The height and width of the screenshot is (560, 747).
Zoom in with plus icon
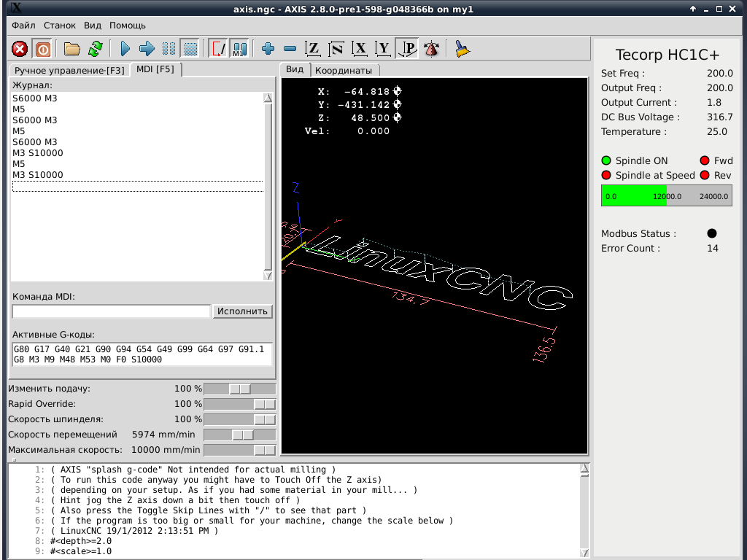(268, 49)
